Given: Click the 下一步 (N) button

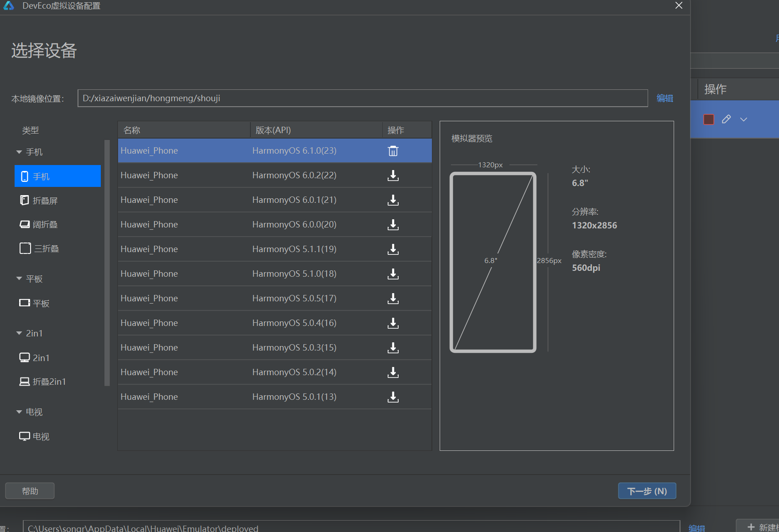Looking at the screenshot, I should click(647, 491).
